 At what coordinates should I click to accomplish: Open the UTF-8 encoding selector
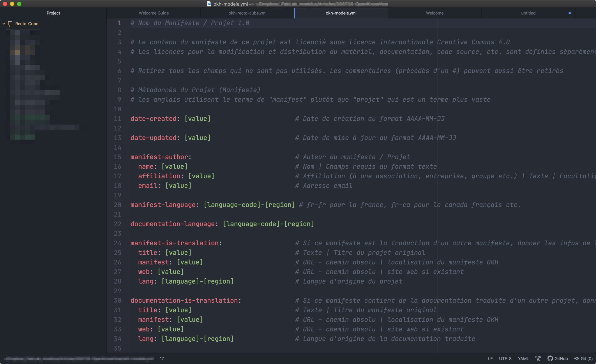point(505,358)
